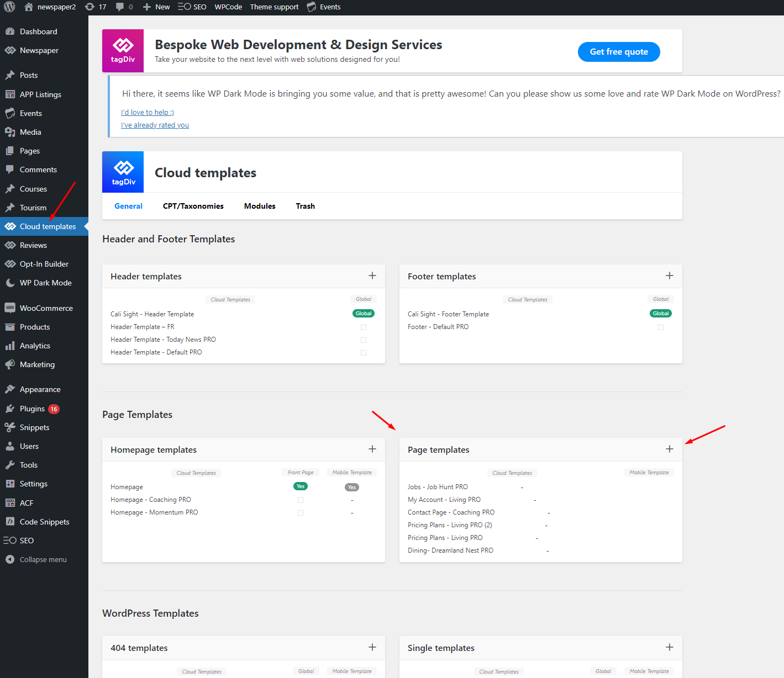Open the Trash tab
This screenshot has height=678, width=784.
[x=306, y=206]
